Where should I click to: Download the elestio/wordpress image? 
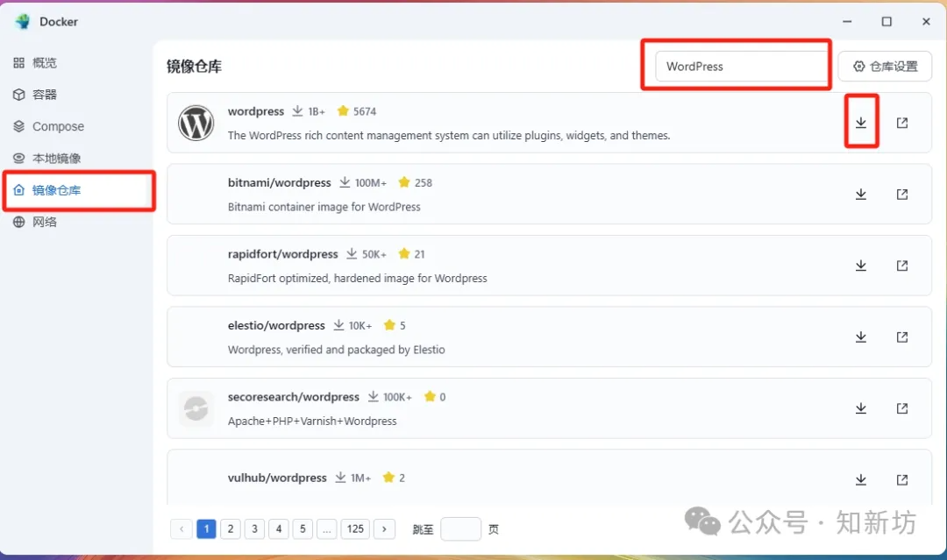click(861, 337)
